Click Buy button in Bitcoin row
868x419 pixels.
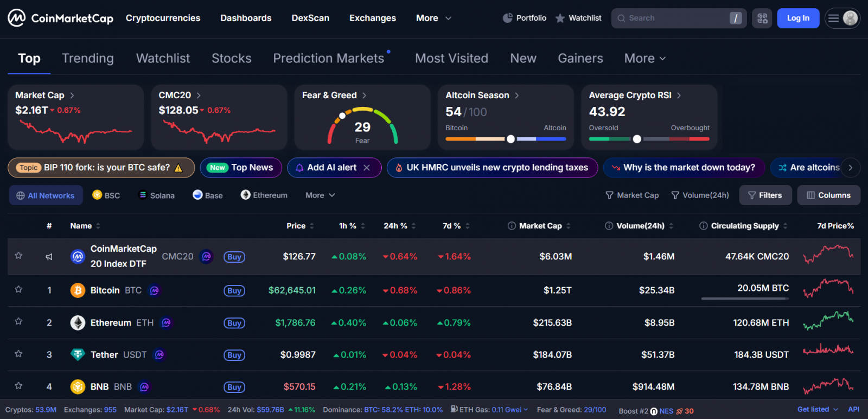234,291
